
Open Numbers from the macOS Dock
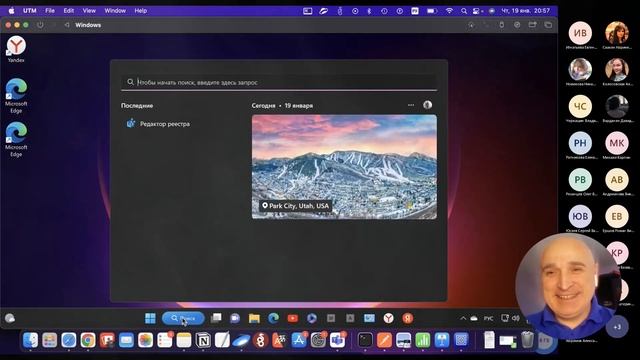[422, 340]
